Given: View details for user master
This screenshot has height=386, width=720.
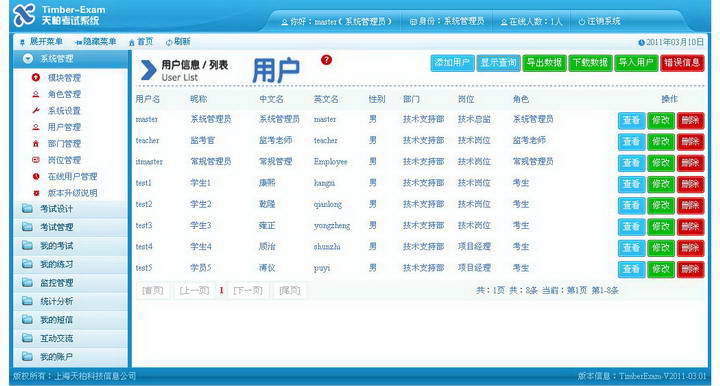Looking at the screenshot, I should (x=631, y=120).
